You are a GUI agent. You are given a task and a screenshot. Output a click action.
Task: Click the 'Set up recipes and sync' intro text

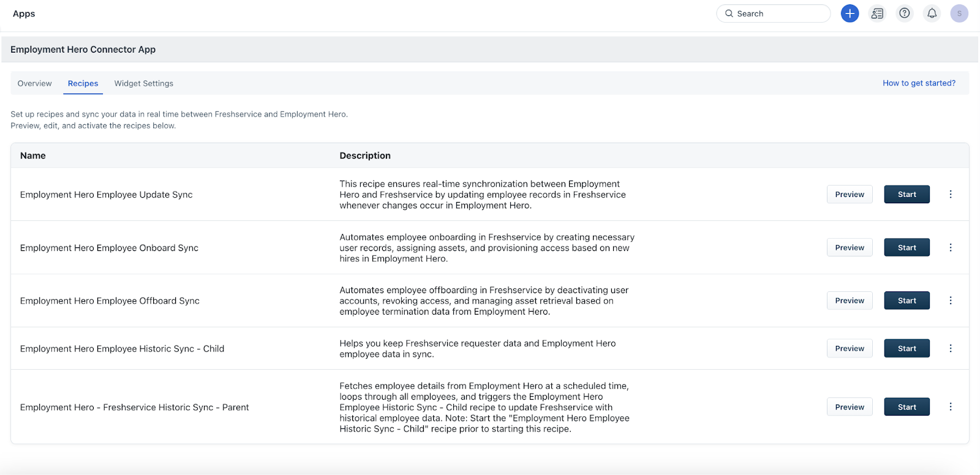coord(179,120)
